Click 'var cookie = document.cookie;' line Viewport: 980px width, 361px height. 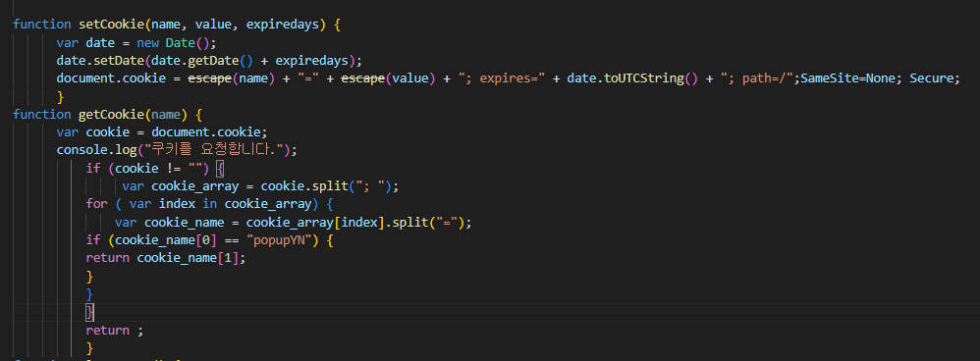click(162, 132)
